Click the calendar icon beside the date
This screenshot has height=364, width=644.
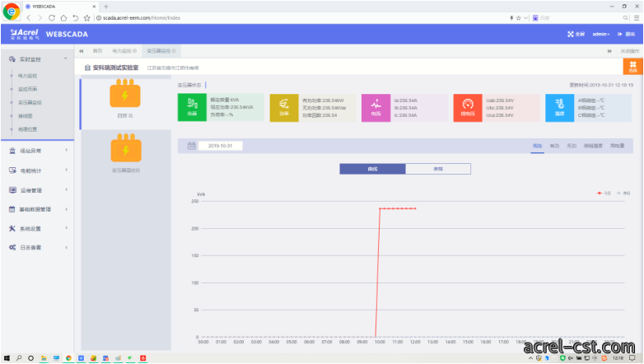(x=191, y=146)
